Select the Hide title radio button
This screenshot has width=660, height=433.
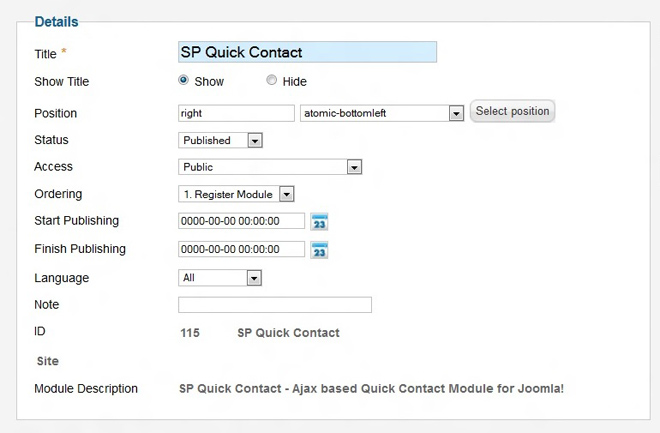(x=272, y=81)
